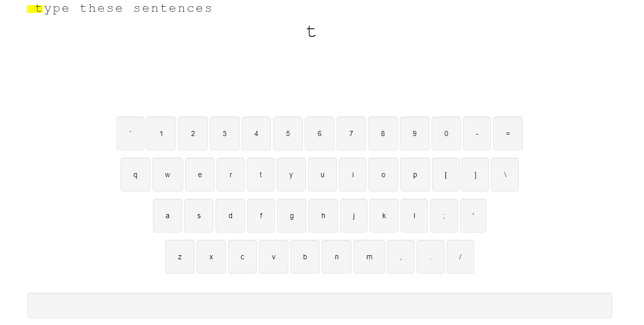Click the backtick key
The height and width of the screenshot is (325, 644).
click(x=130, y=133)
